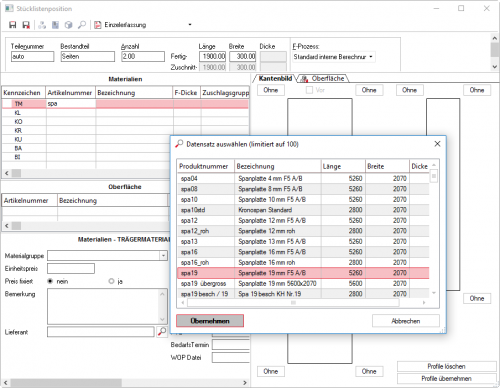This screenshot has width=500, height=388.
Task: Select the Preis fixiert ja radio button
Action: click(x=111, y=281)
